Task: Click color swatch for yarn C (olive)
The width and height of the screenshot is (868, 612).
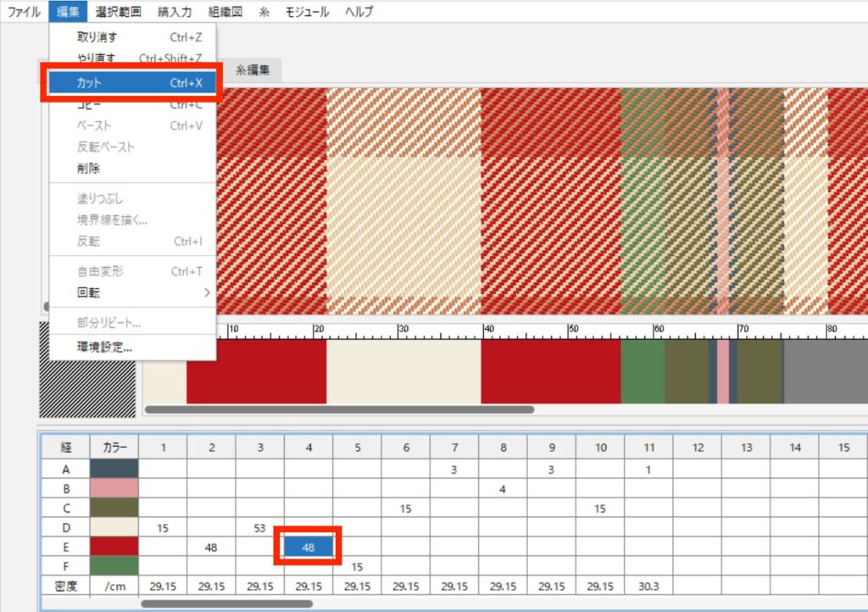Action: click(x=114, y=508)
